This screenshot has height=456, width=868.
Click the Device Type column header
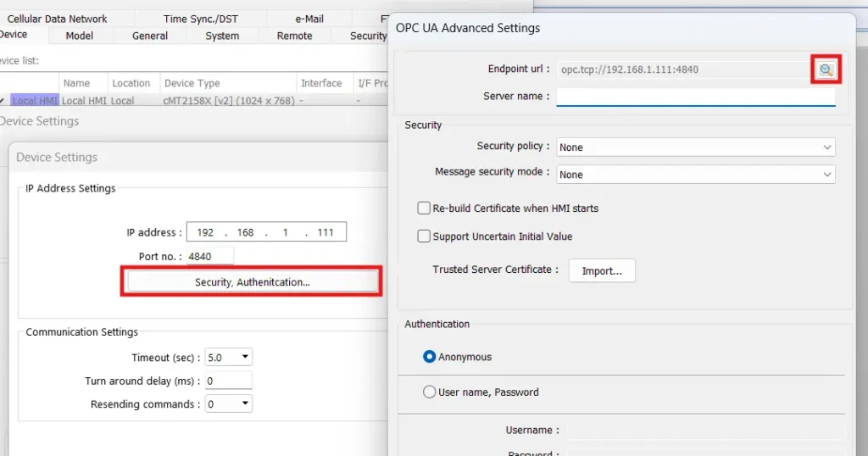[x=228, y=83]
